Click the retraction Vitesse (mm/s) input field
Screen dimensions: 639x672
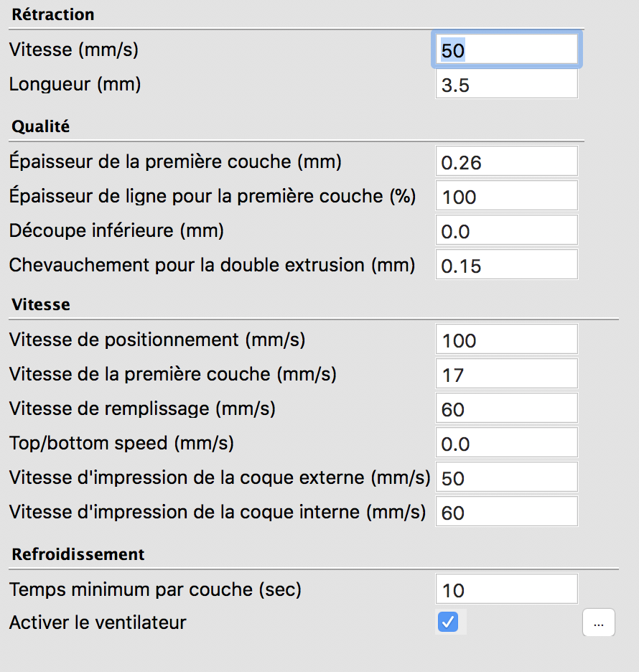pos(506,50)
